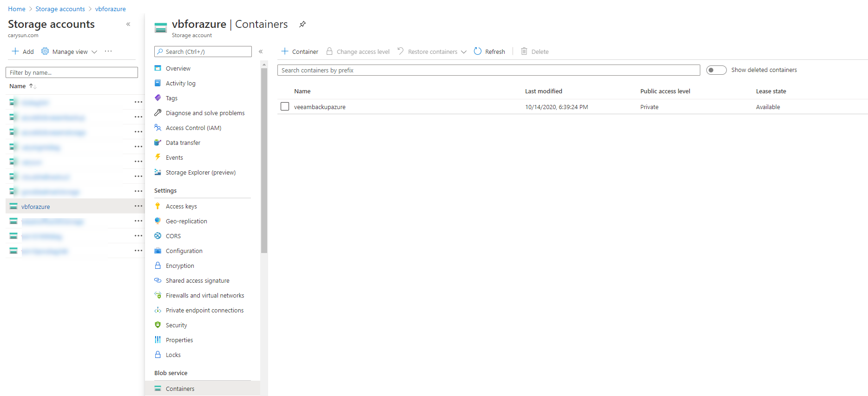
Task: Select the Data transfer icon
Action: [158, 143]
